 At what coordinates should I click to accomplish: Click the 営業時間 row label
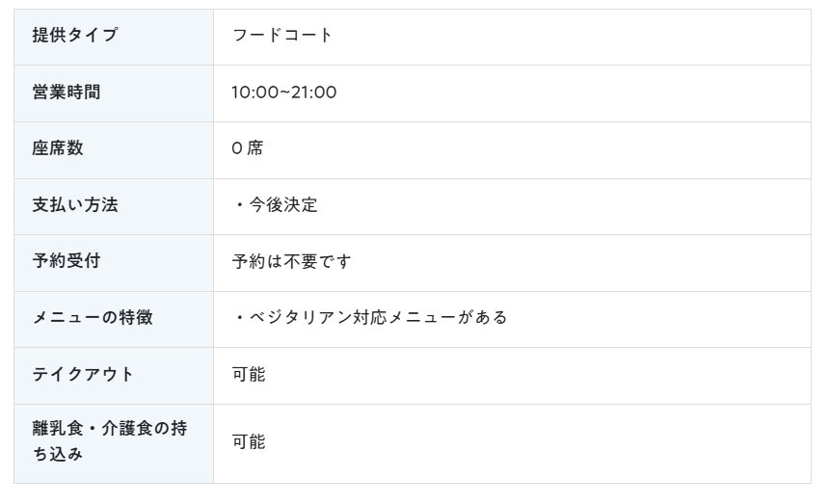tap(66, 93)
